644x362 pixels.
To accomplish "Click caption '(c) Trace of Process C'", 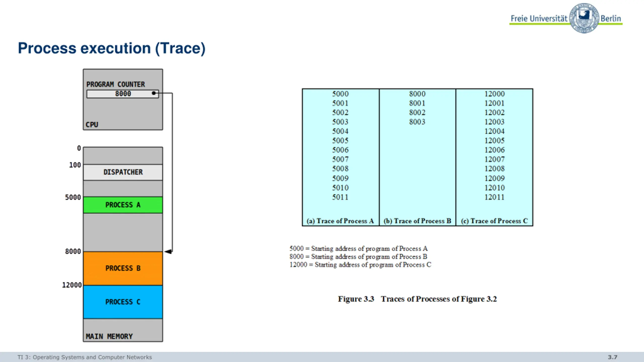I will coord(494,221).
